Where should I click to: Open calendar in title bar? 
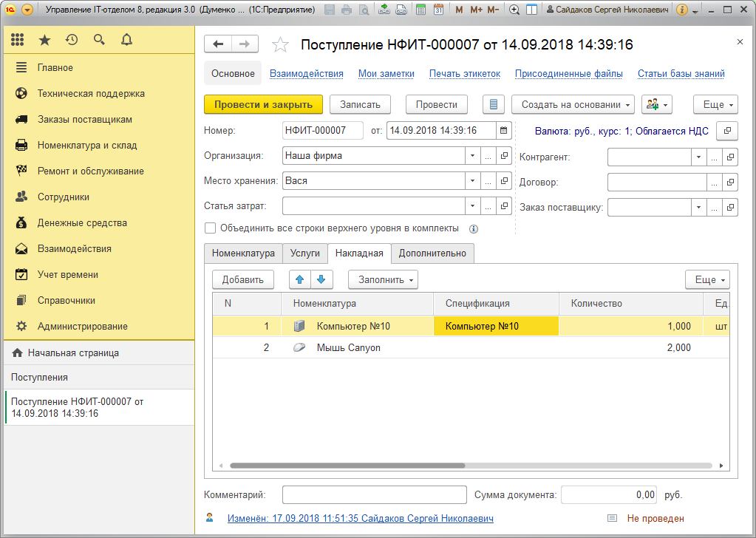(438, 10)
